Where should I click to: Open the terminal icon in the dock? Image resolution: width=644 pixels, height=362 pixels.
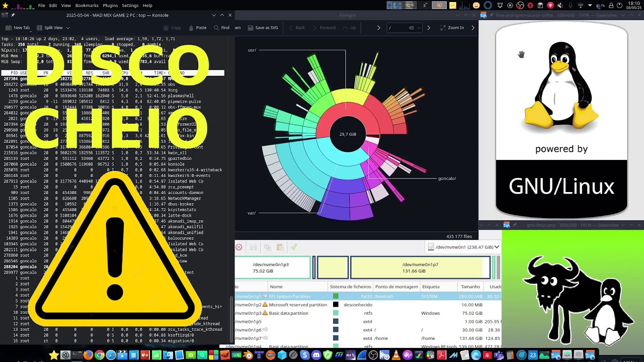76,355
